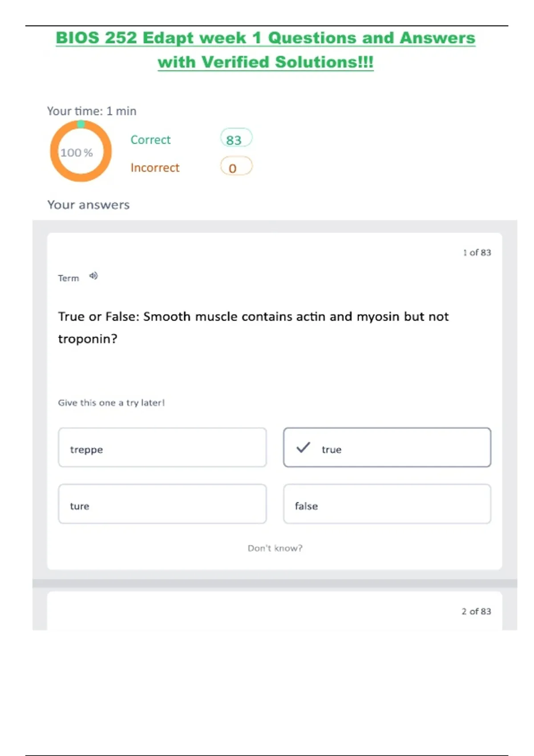Click the "Term" label on the card
The width and height of the screenshot is (534, 756).
pyautogui.click(x=69, y=278)
